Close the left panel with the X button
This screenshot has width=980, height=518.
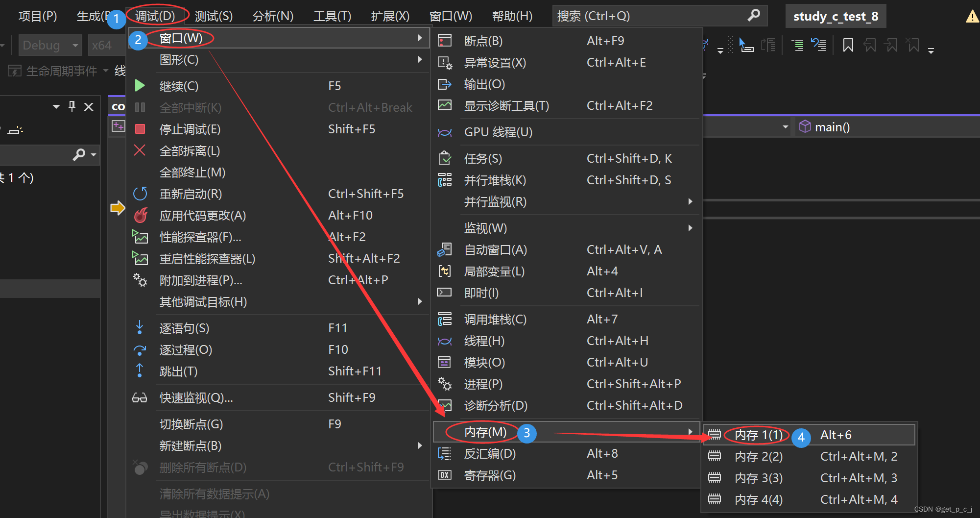coord(89,106)
